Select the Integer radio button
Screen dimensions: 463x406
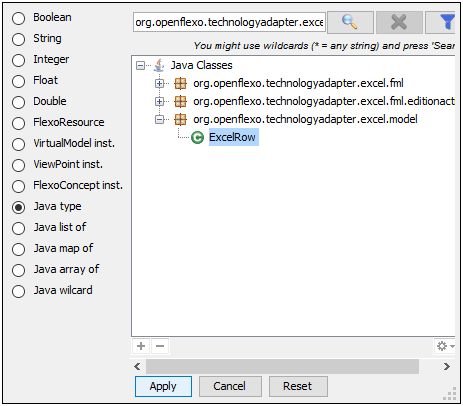18,60
